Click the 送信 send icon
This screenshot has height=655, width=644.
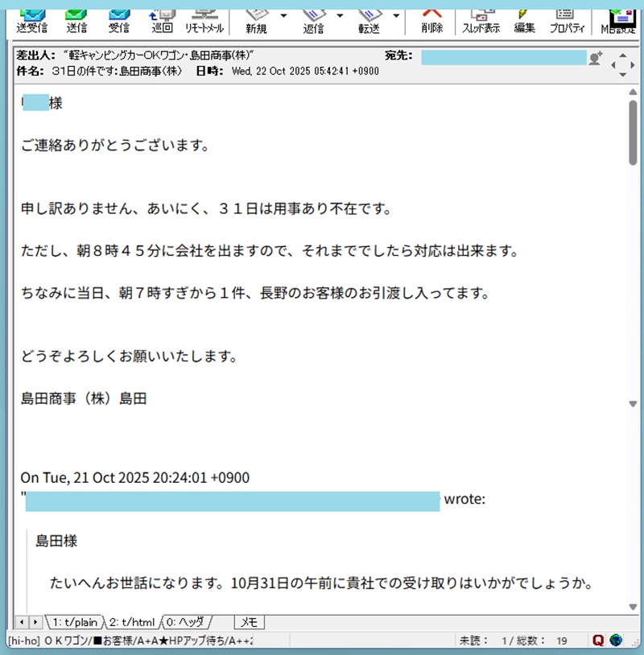click(77, 19)
